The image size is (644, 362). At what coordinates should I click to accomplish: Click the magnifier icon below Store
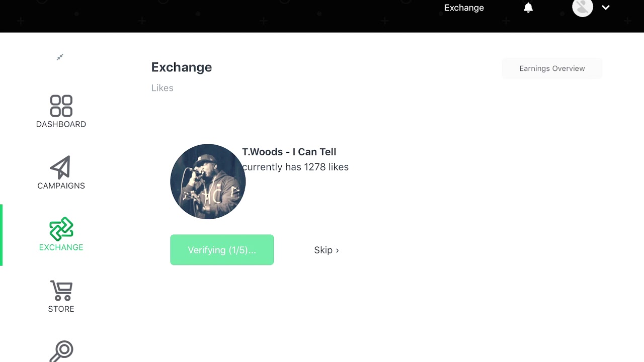(61, 351)
